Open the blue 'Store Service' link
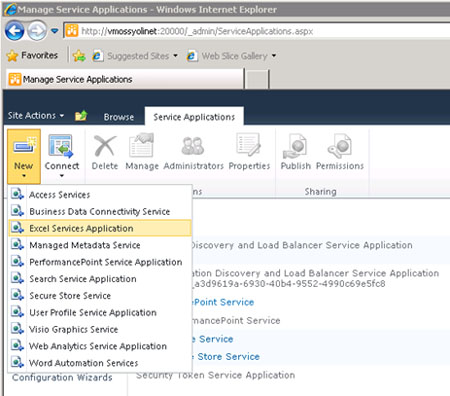The height and width of the screenshot is (396, 450). point(228,357)
